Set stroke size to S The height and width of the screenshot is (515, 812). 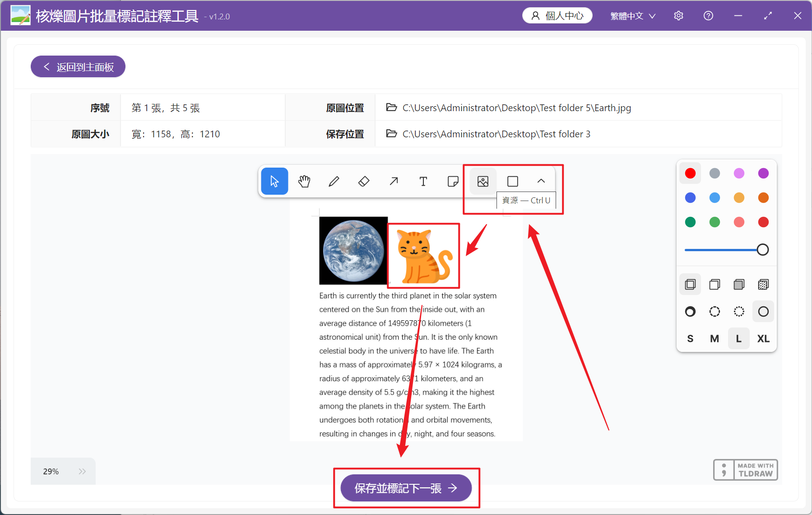click(x=690, y=338)
